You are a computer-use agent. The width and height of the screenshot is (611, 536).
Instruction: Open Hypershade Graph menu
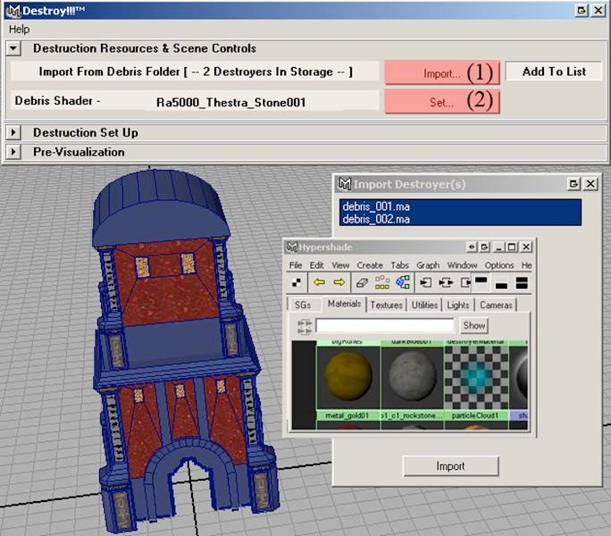click(428, 265)
